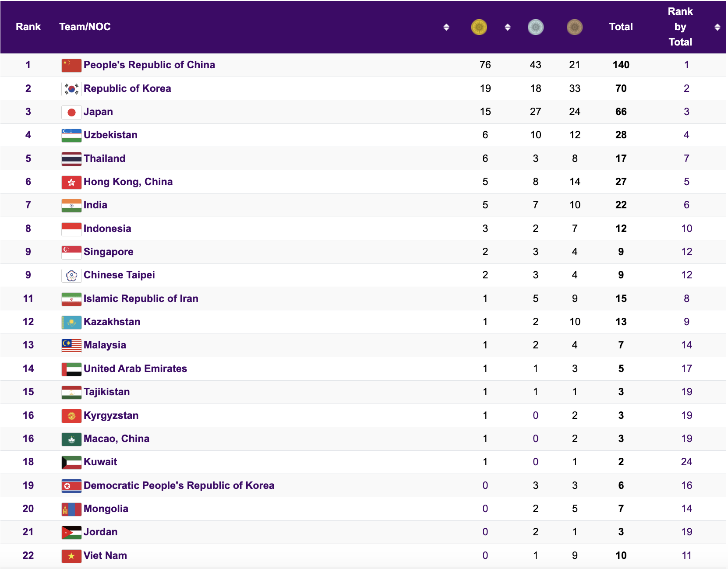
Task: Sort by Rank by Total arrows
Action: point(717,27)
